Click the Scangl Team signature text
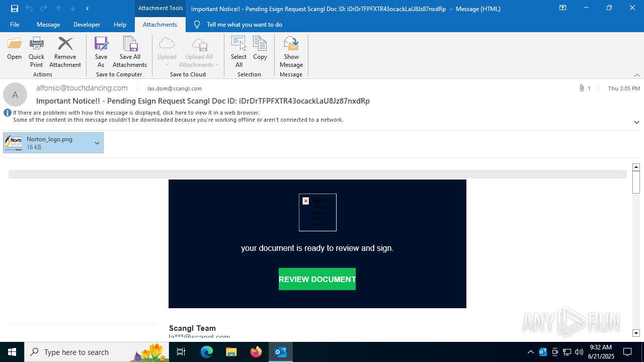644x362 pixels. coord(192,328)
